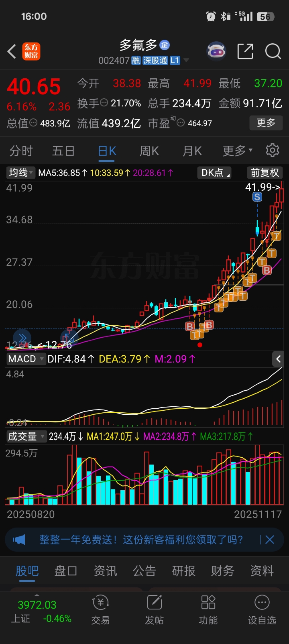
Task: Tap the double-arrow expand chart icon
Action: pos(23,338)
